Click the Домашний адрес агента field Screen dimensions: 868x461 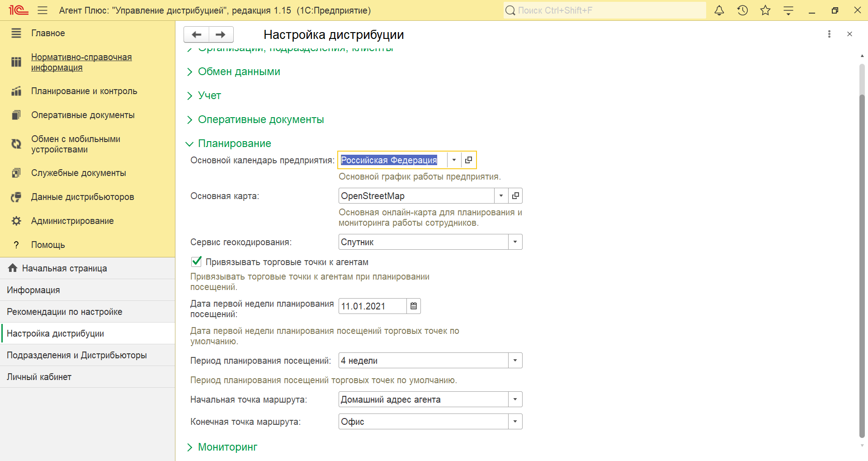click(424, 399)
